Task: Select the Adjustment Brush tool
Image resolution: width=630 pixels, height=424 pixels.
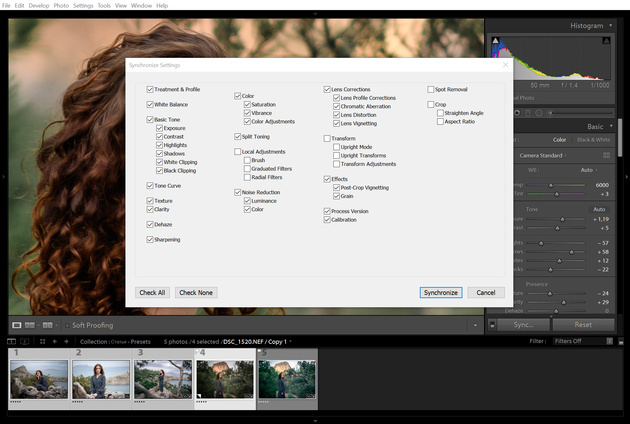Action: point(550,113)
